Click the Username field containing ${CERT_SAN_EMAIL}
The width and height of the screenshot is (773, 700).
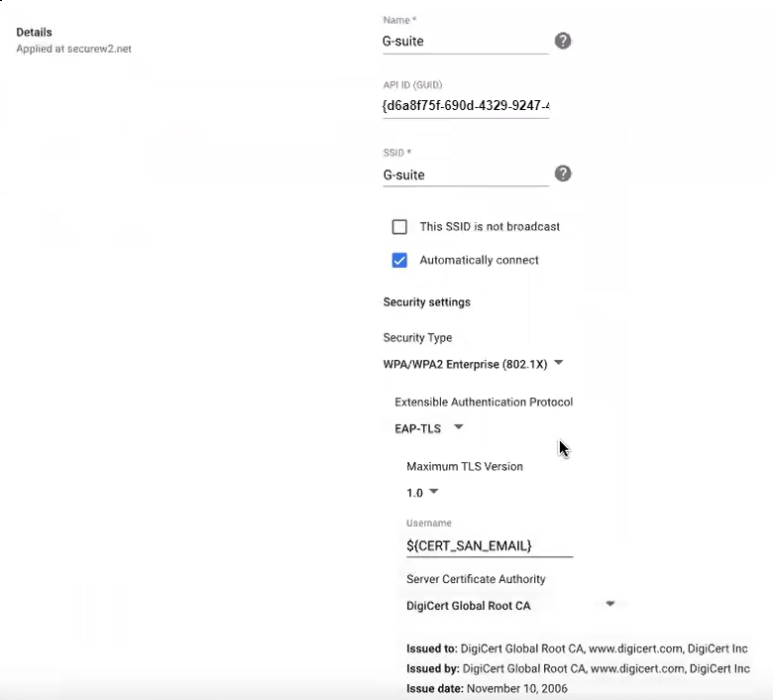click(489, 545)
